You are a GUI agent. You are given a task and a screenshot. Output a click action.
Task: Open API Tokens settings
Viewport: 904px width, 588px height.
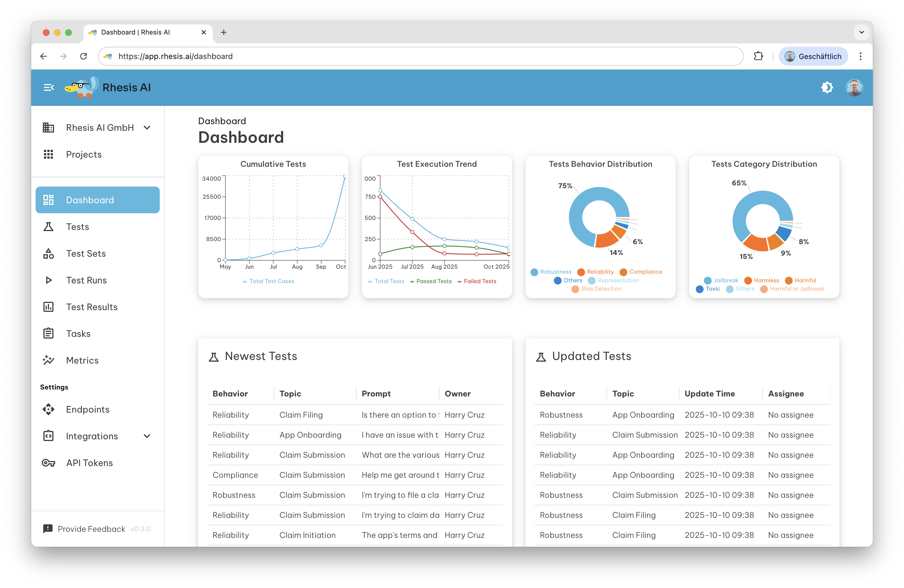pyautogui.click(x=89, y=463)
